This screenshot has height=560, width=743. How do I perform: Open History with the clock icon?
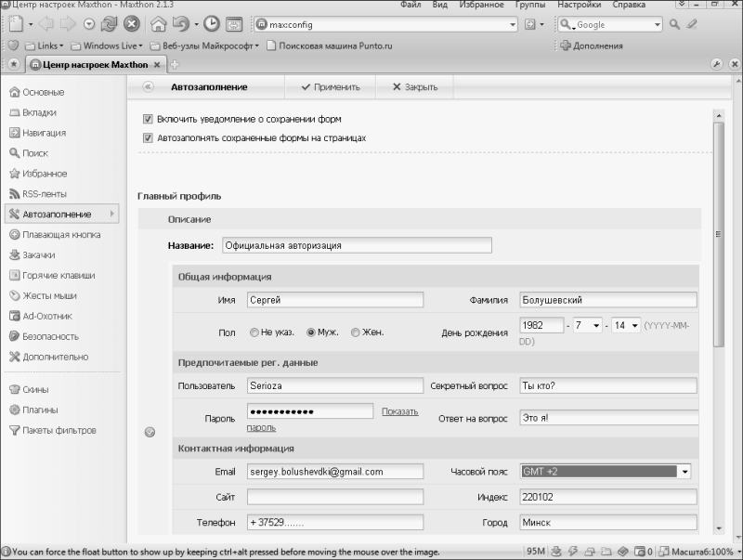(212, 24)
